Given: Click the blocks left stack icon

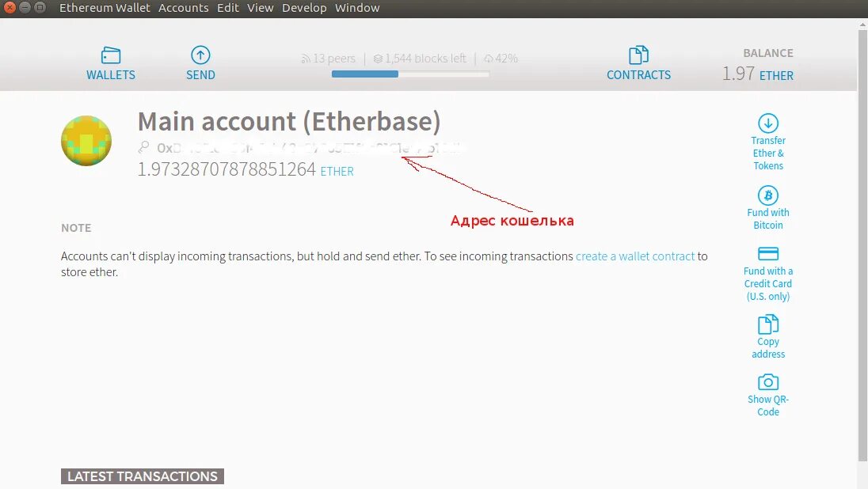Looking at the screenshot, I should 378,59.
